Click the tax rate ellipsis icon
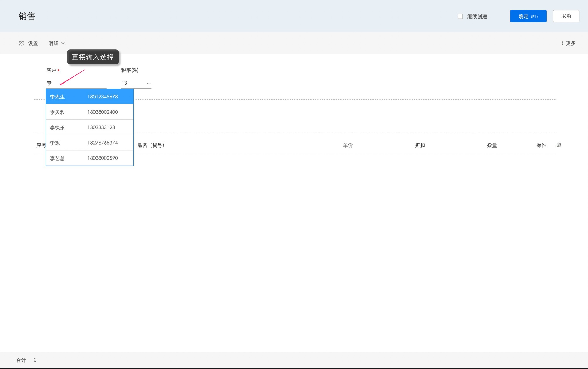This screenshot has height=369, width=588. (x=149, y=84)
